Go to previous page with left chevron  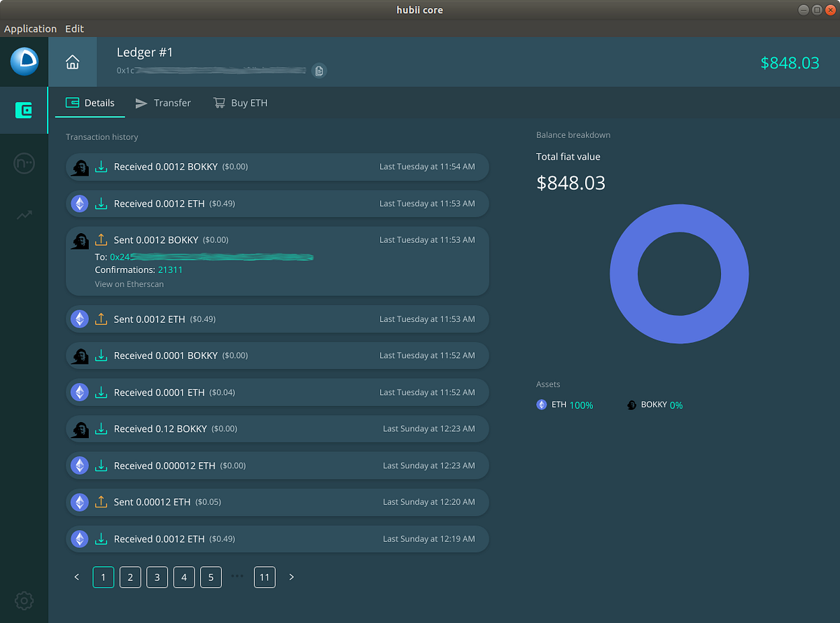(76, 577)
